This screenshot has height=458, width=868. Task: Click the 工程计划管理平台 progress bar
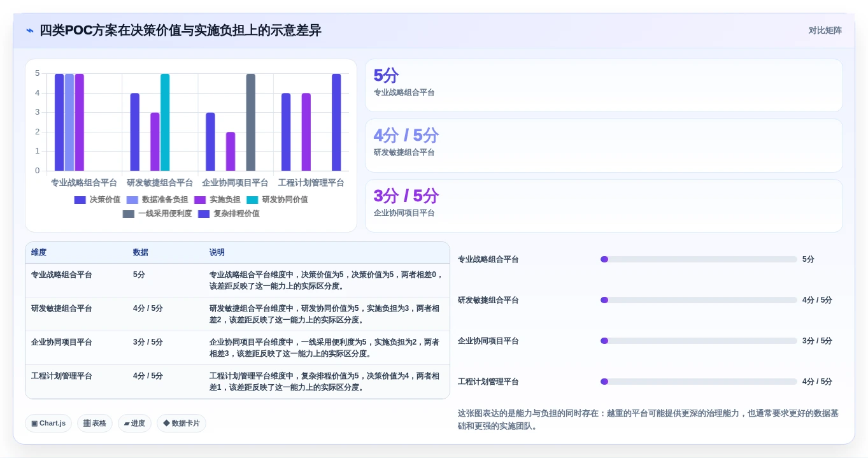point(699,382)
